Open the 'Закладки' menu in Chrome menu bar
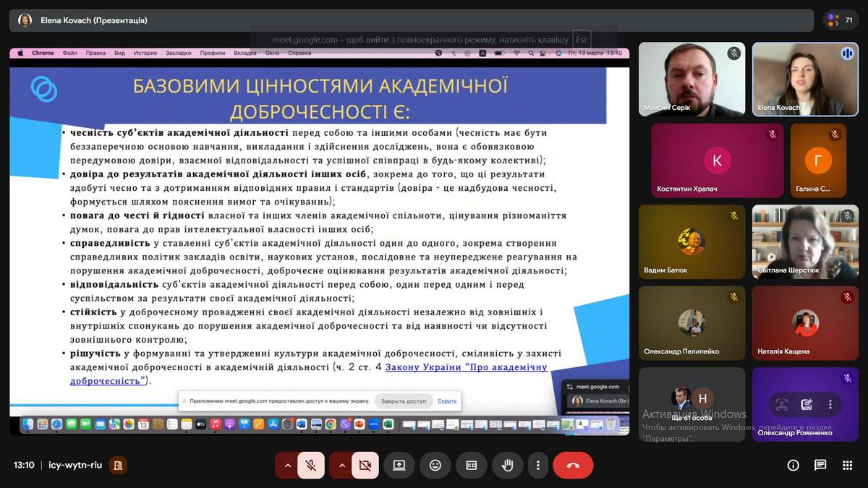The width and height of the screenshot is (868, 488). pos(178,53)
